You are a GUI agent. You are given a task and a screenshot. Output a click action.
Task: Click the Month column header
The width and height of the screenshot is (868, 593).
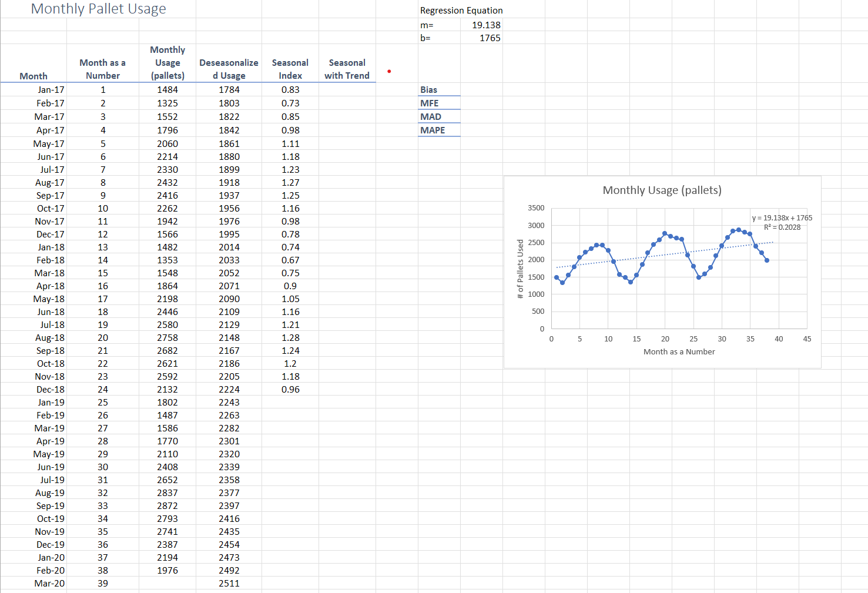pyautogui.click(x=33, y=76)
